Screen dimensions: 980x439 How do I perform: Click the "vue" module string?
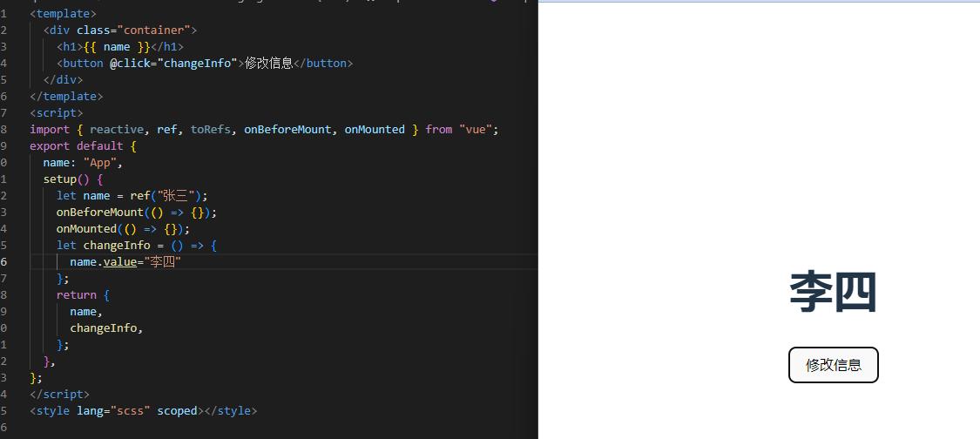(x=476, y=130)
